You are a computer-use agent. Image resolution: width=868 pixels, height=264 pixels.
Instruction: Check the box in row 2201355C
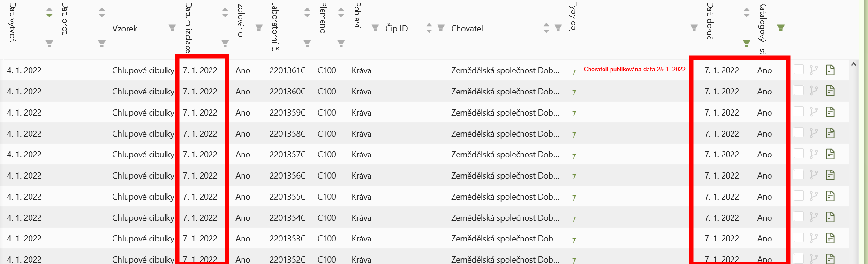pyautogui.click(x=799, y=196)
